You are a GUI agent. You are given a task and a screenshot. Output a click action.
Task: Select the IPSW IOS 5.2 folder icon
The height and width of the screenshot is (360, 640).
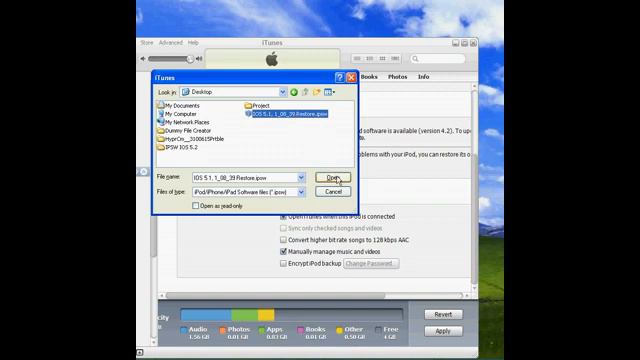[x=161, y=147]
